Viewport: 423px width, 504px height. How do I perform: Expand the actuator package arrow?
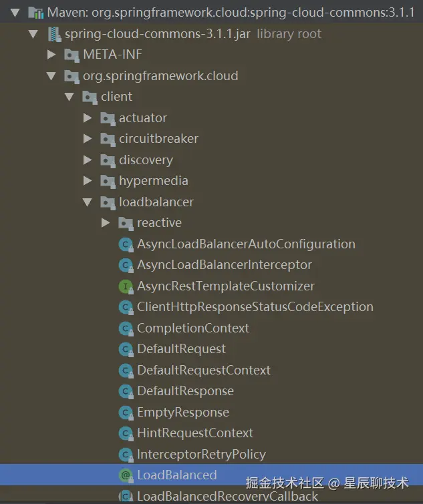click(88, 117)
